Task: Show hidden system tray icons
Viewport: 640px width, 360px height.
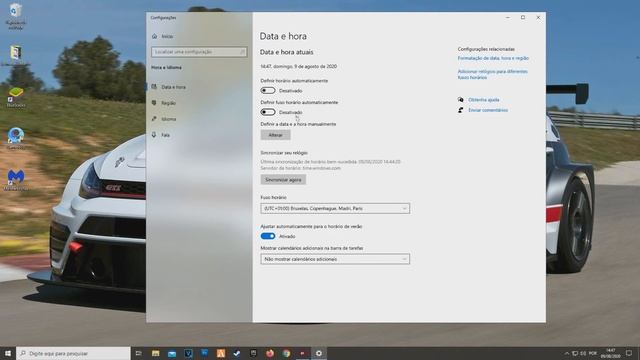Action: tap(567, 353)
